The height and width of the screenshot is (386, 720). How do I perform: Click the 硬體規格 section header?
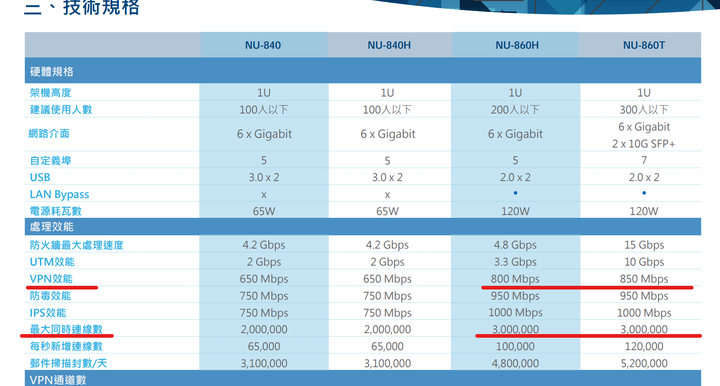click(x=363, y=71)
